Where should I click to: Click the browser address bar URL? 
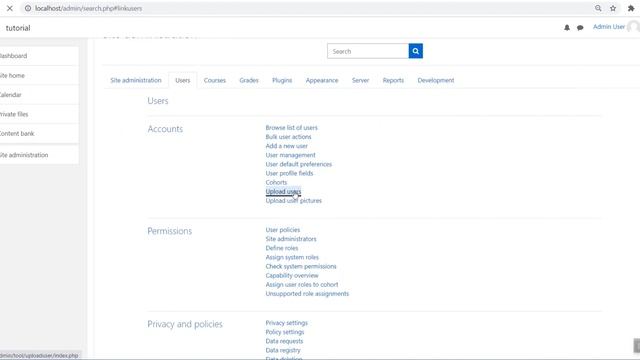[89, 8]
